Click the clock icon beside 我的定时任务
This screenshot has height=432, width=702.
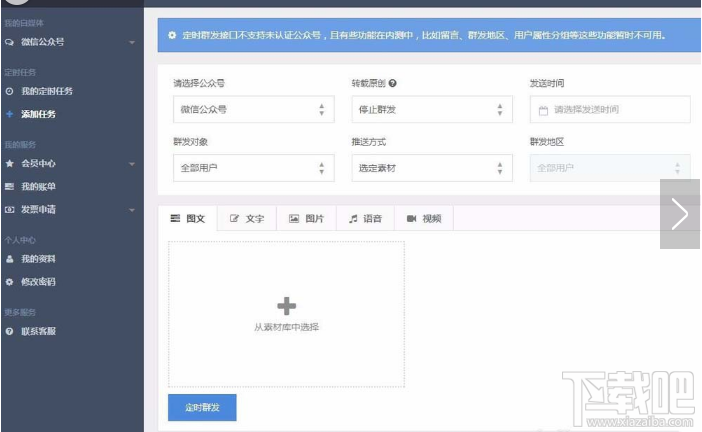coord(9,91)
